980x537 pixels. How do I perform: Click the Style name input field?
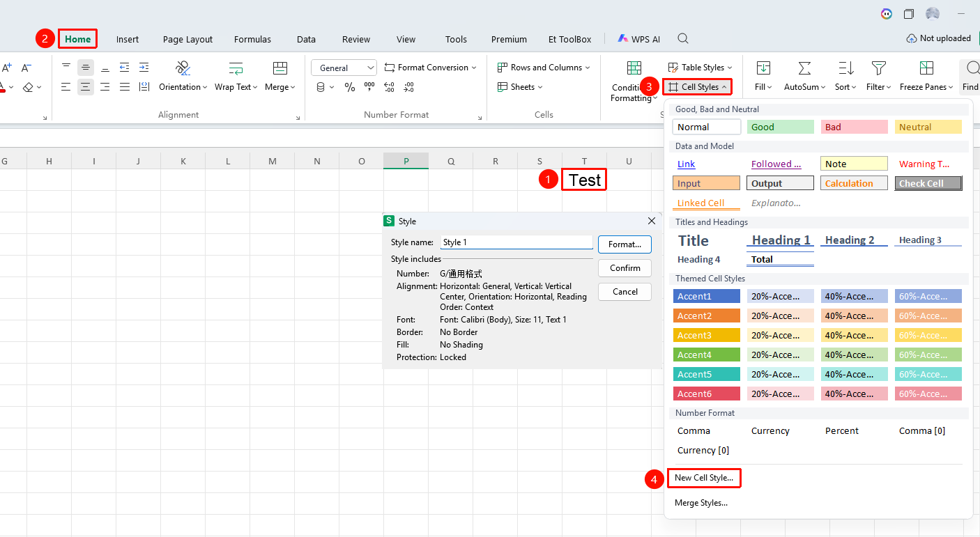[516, 242]
